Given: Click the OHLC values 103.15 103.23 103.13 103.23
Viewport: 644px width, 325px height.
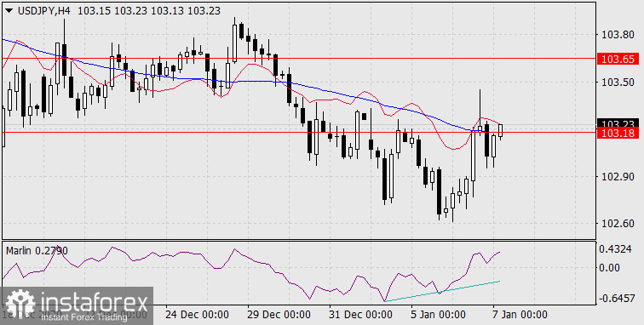Looking at the screenshot, I should 149,11.
